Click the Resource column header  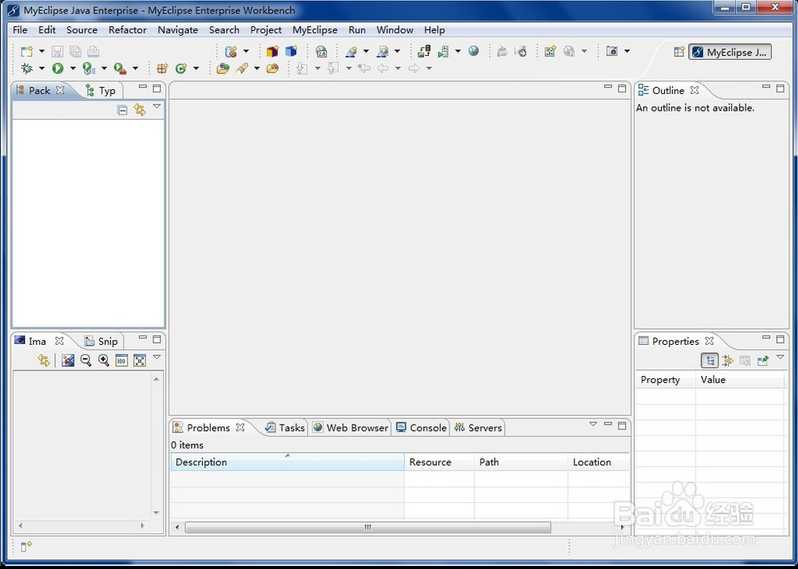pos(439,462)
